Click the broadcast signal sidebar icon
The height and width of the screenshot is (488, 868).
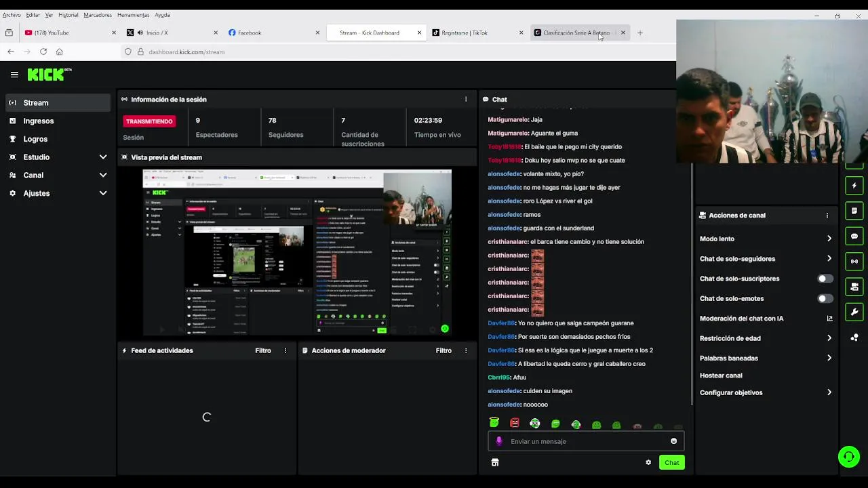point(854,262)
